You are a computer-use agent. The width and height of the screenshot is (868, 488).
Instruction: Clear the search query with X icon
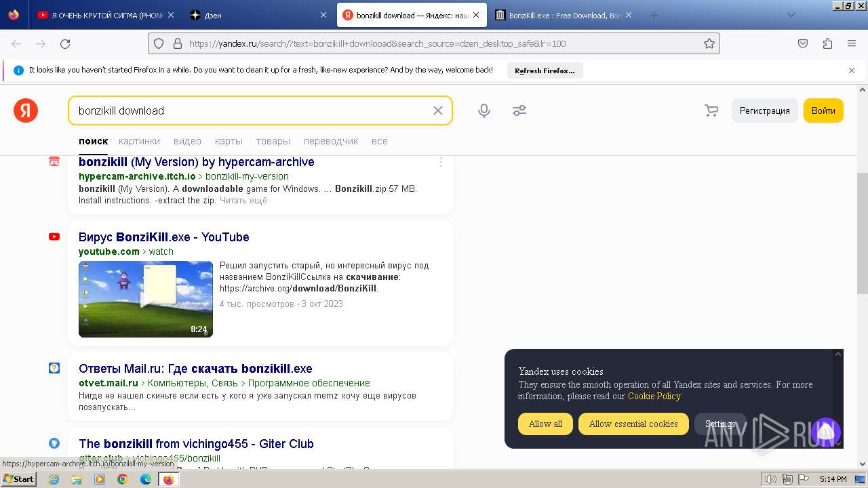[x=438, y=110]
